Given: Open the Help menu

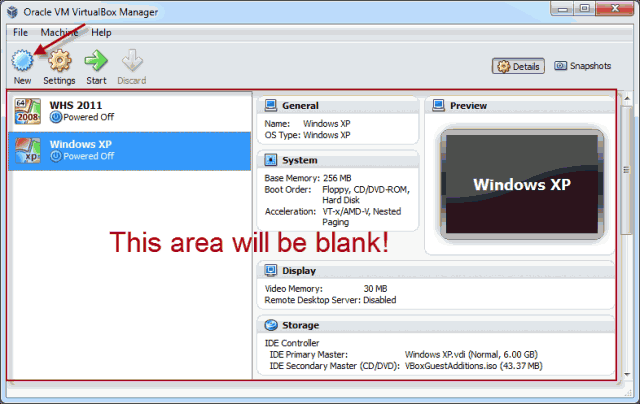Looking at the screenshot, I should (101, 32).
